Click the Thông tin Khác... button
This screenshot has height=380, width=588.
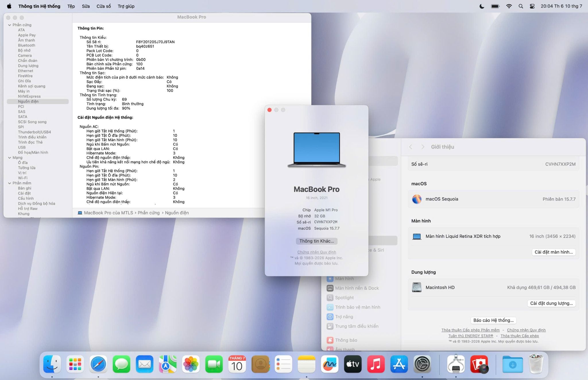[x=317, y=241]
